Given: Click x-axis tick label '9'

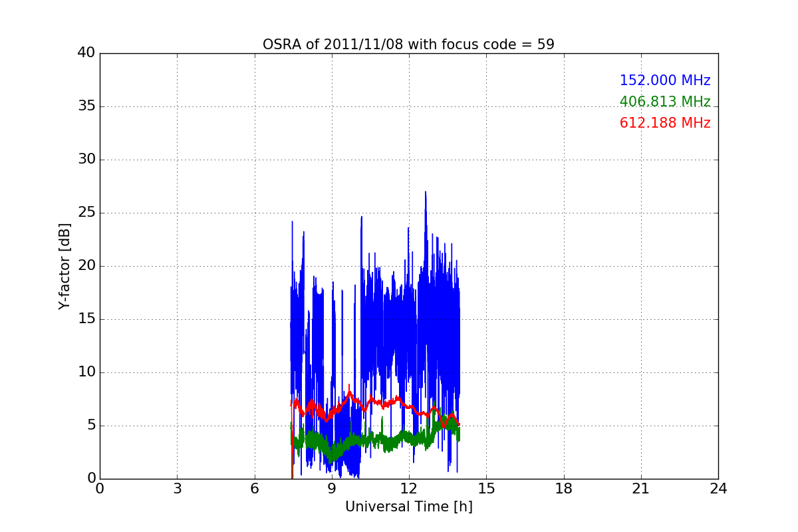Looking at the screenshot, I should click(x=332, y=489).
